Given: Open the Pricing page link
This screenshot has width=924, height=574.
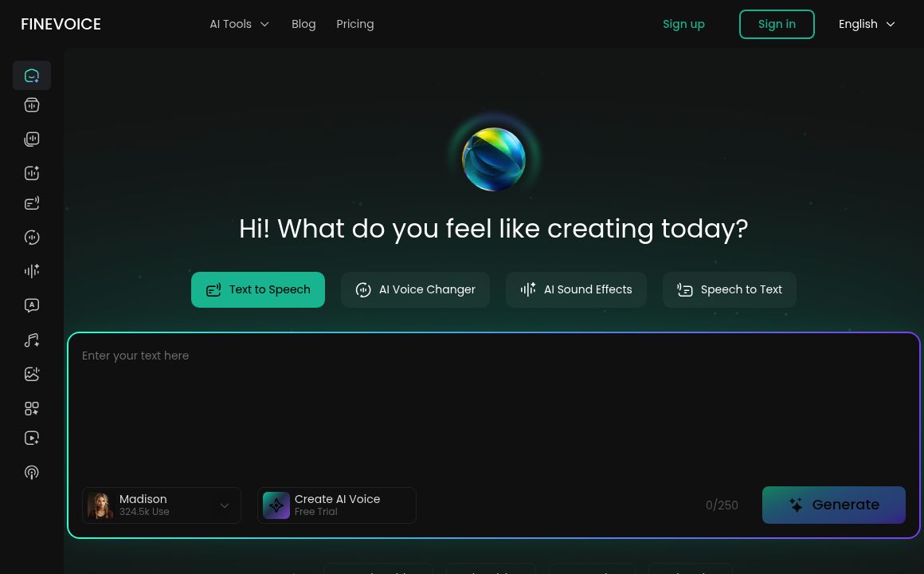Looking at the screenshot, I should tap(354, 24).
